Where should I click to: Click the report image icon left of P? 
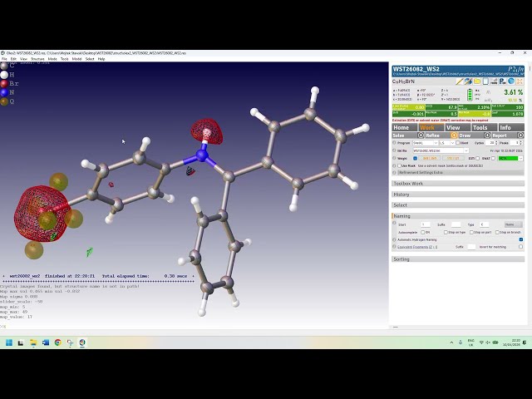[x=494, y=81]
